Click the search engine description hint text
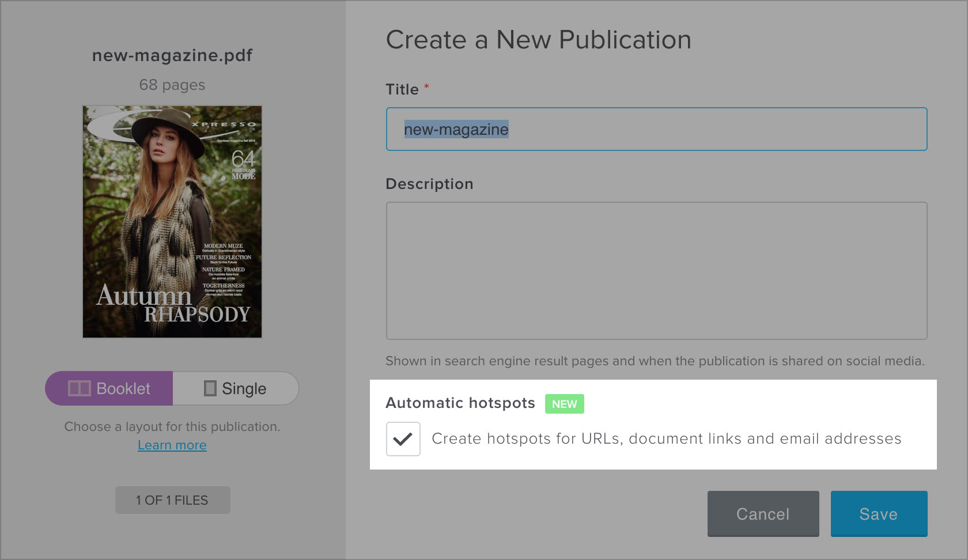 [x=655, y=361]
